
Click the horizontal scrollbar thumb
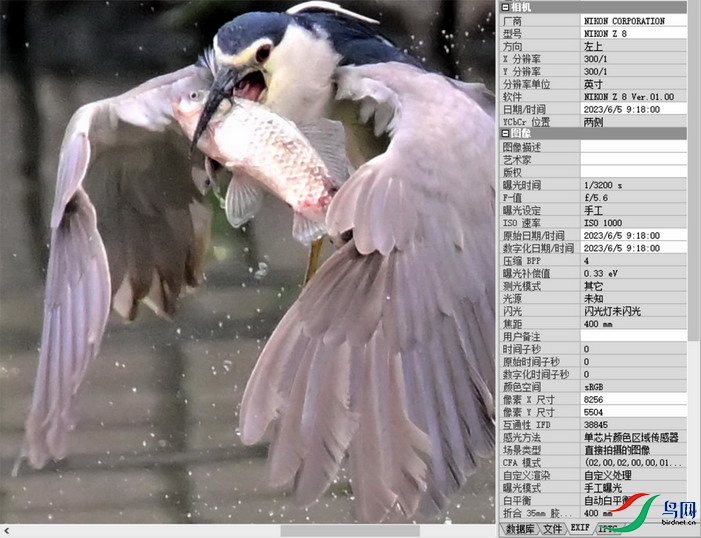[349, 530]
